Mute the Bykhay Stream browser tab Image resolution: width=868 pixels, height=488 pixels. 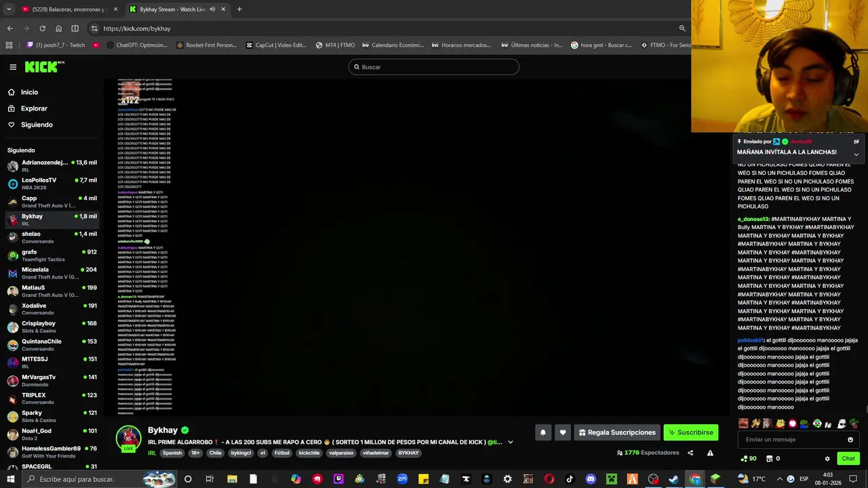pyautogui.click(x=212, y=9)
